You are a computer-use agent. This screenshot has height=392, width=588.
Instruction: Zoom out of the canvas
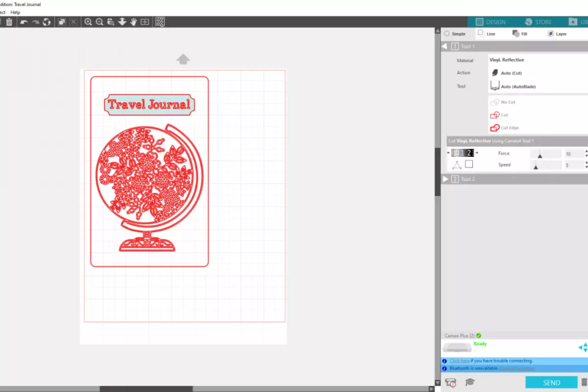point(99,22)
